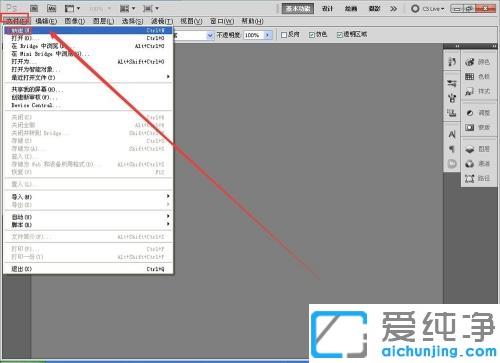This screenshot has width=500, height=363.
Task: Click the 不透明度 100% value field
Action: 254,35
